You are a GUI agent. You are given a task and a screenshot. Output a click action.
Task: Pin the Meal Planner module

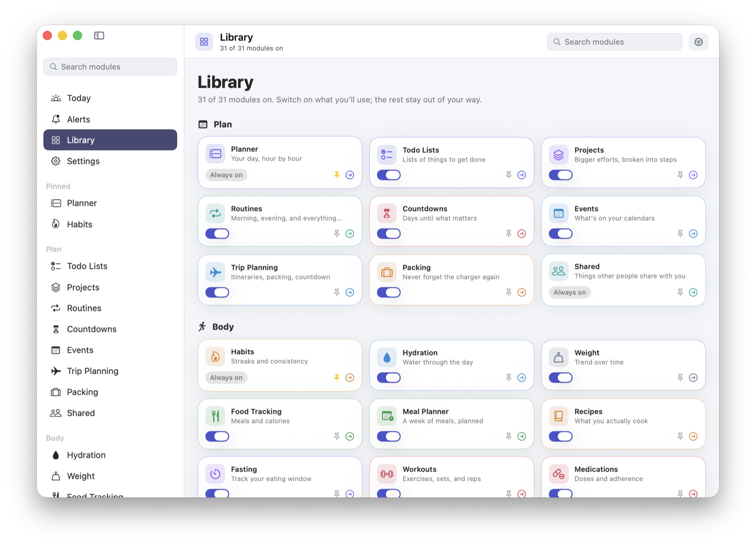[x=508, y=436]
